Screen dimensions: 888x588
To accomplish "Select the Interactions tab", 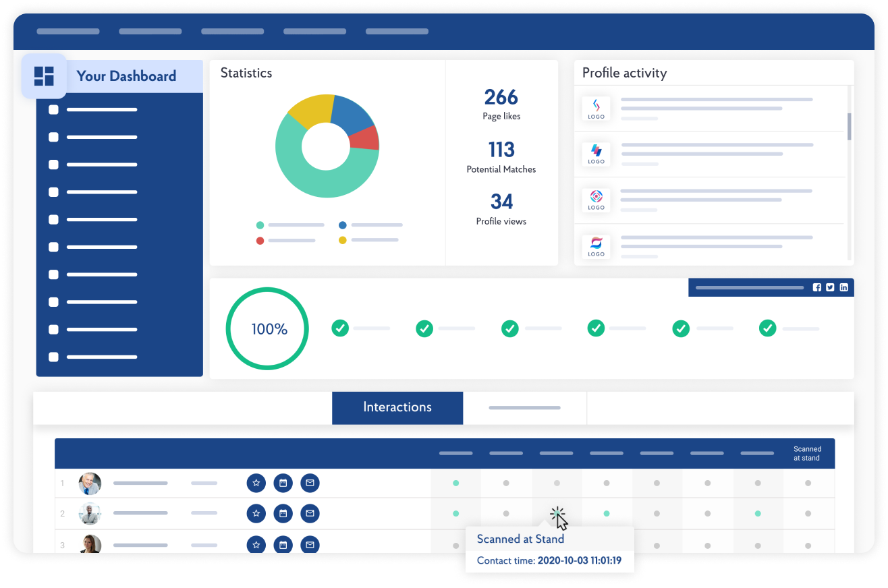I will click(397, 407).
